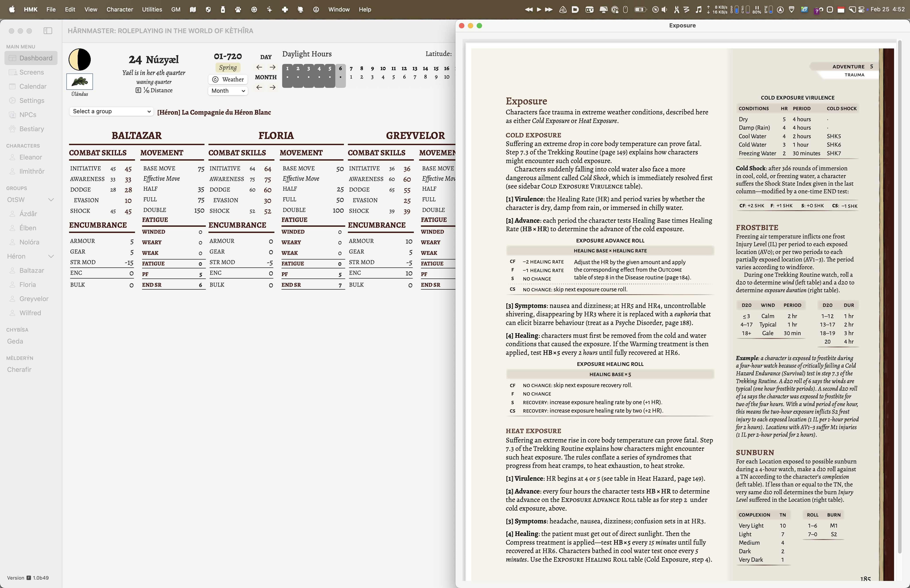Viewport: 910px width, 588px height.
Task: Click the Weather button
Action: coord(228,79)
